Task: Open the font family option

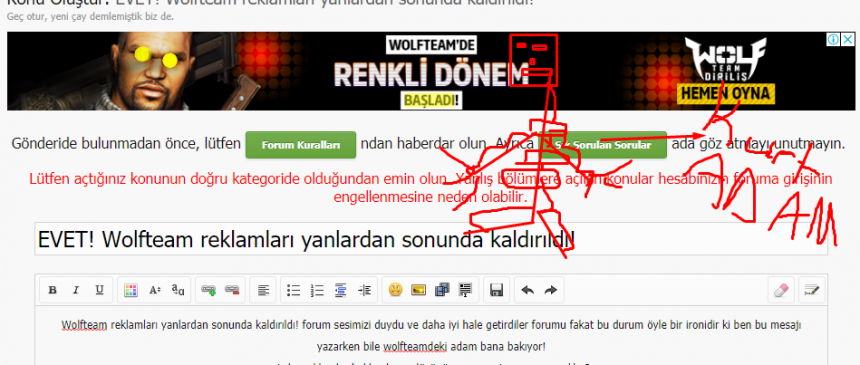Action: (178, 290)
